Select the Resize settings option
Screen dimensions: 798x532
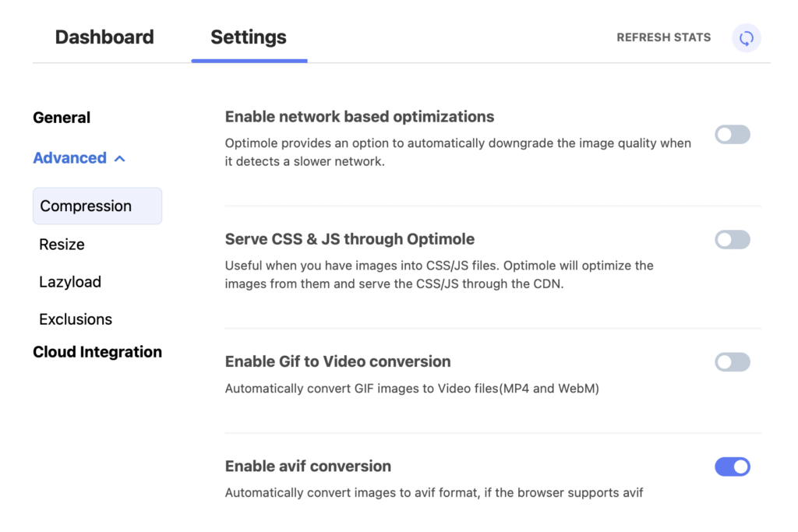pyautogui.click(x=62, y=244)
